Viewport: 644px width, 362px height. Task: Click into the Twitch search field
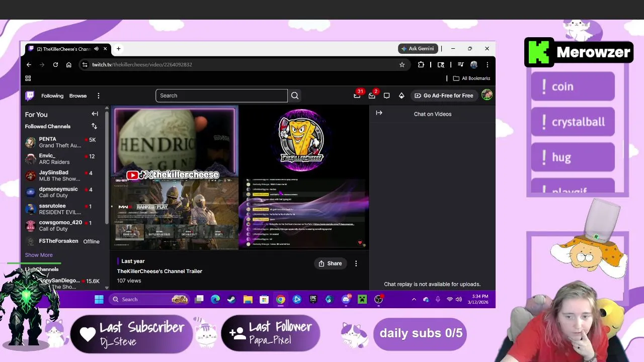click(x=221, y=96)
